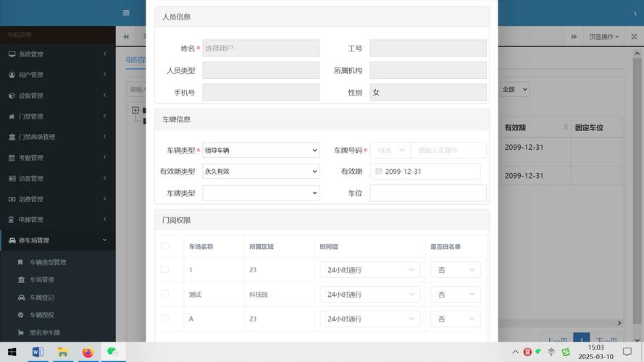The height and width of the screenshot is (362, 644).
Task: Open Firefox from the taskbar
Action: tap(88, 352)
